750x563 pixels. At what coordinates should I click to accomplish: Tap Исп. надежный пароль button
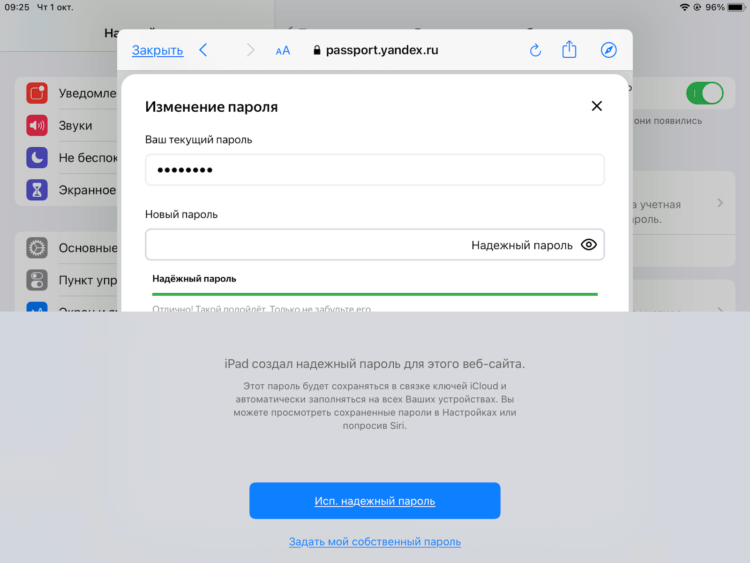[375, 500]
